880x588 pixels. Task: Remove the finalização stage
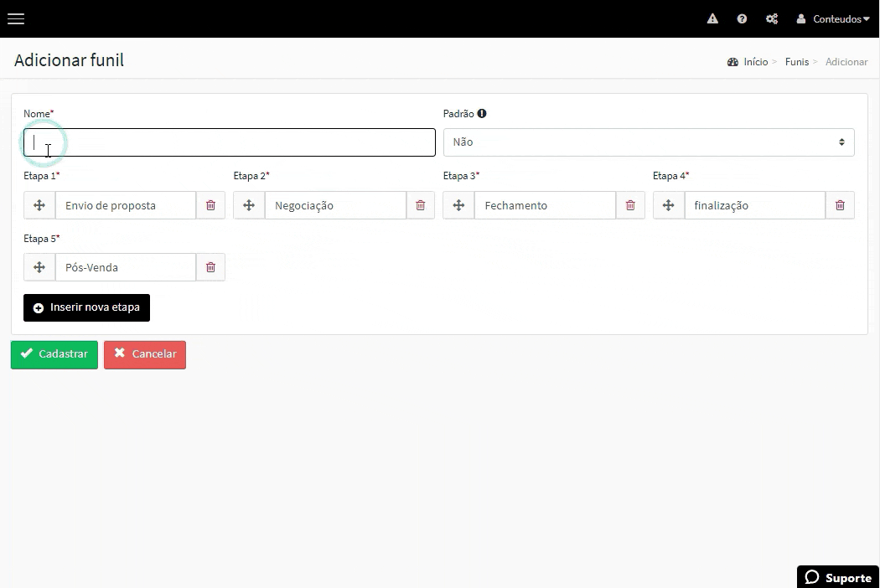click(840, 205)
